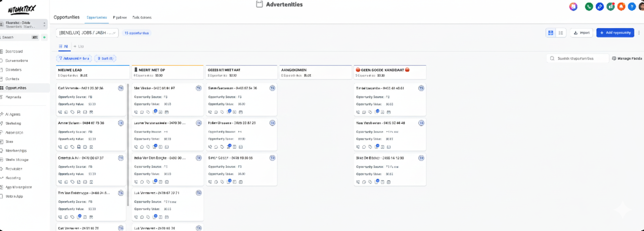Click the orange notification bell icon

click(621, 6)
